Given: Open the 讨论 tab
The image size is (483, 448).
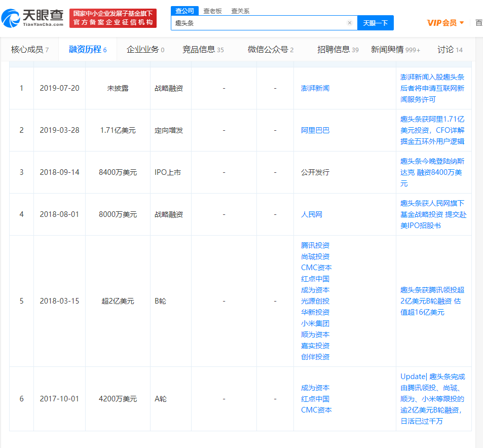Looking at the screenshot, I should click(450, 49).
